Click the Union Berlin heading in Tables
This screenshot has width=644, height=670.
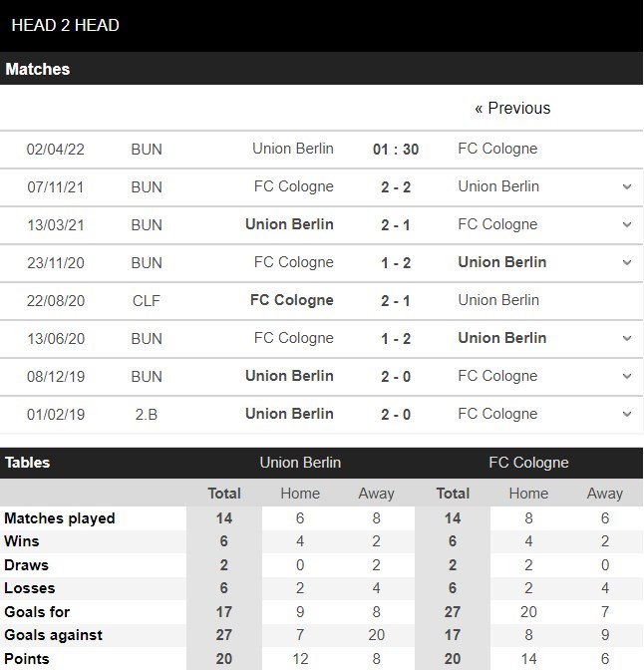(300, 463)
